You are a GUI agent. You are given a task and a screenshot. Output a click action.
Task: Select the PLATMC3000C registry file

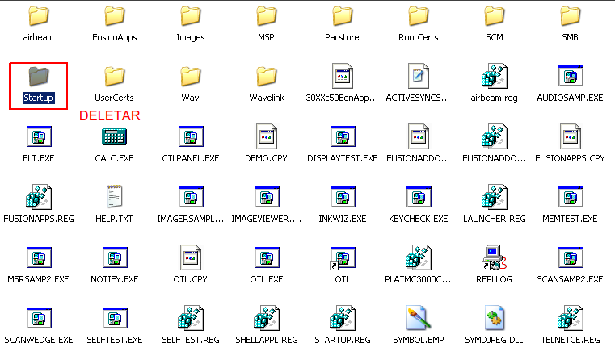tap(419, 257)
